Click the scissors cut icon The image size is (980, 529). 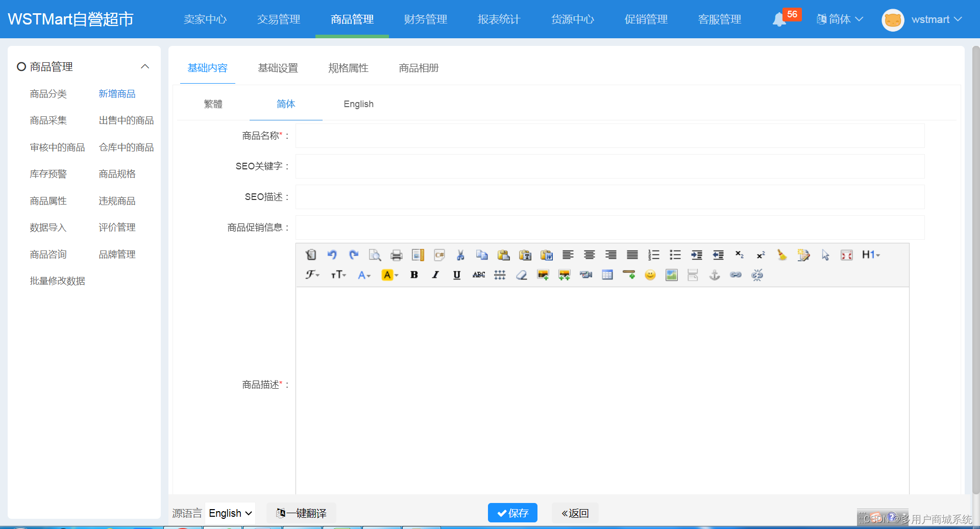coord(460,255)
